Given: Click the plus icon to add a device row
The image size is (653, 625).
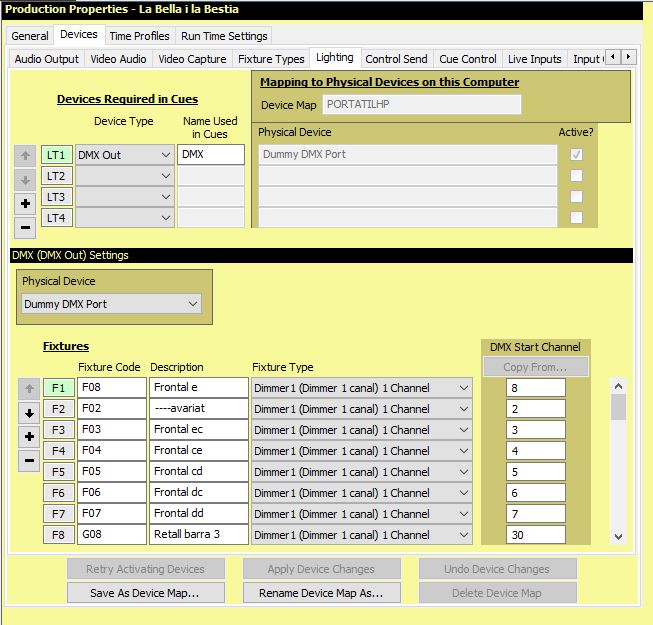Looking at the screenshot, I should pyautogui.click(x=25, y=204).
